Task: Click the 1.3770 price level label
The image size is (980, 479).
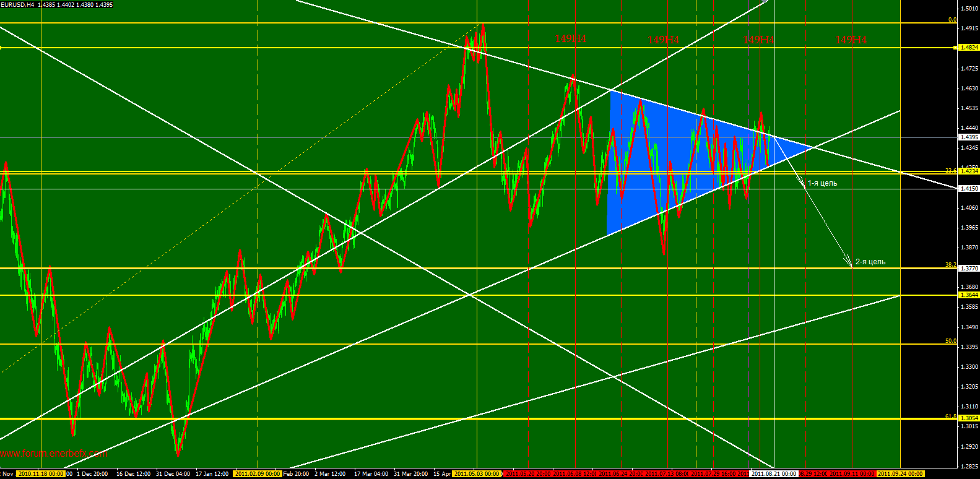Action: point(968,269)
